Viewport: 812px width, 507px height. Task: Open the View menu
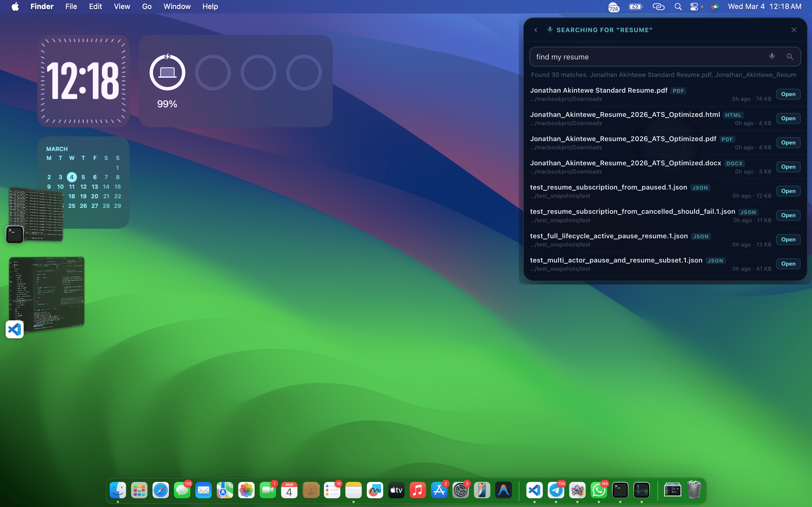122,7
